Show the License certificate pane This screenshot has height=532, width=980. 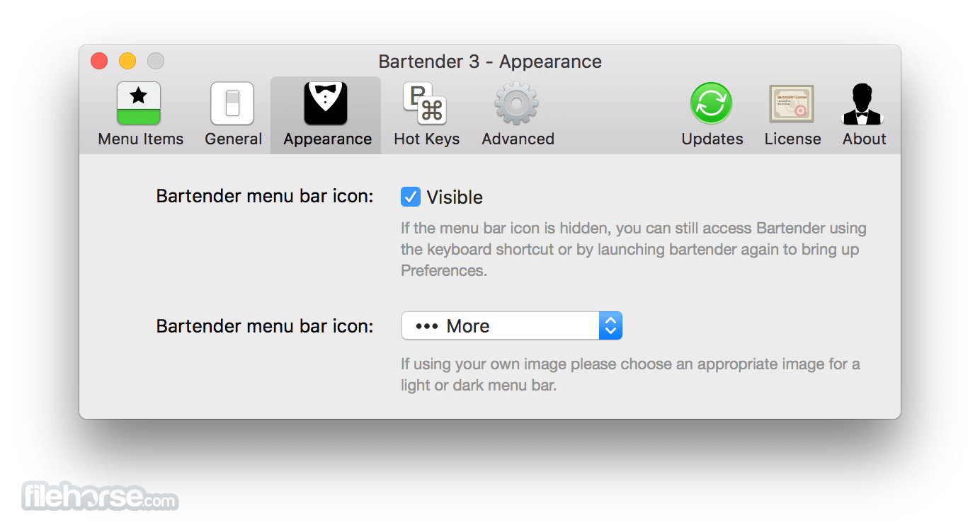(x=792, y=115)
